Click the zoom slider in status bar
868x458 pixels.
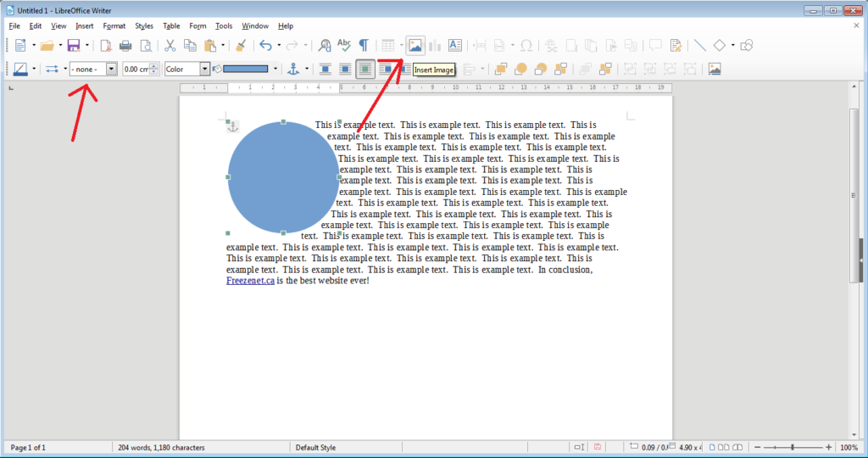pyautogui.click(x=793, y=447)
